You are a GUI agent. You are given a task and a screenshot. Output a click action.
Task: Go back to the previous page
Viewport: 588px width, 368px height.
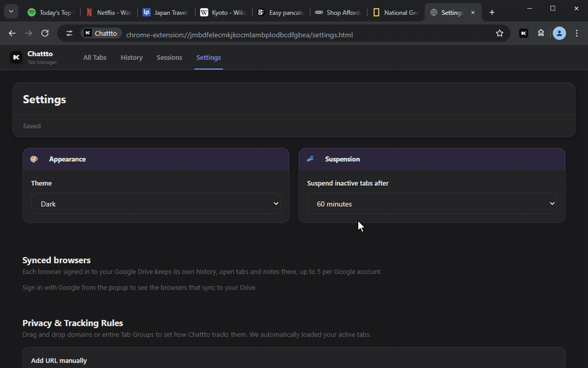12,33
